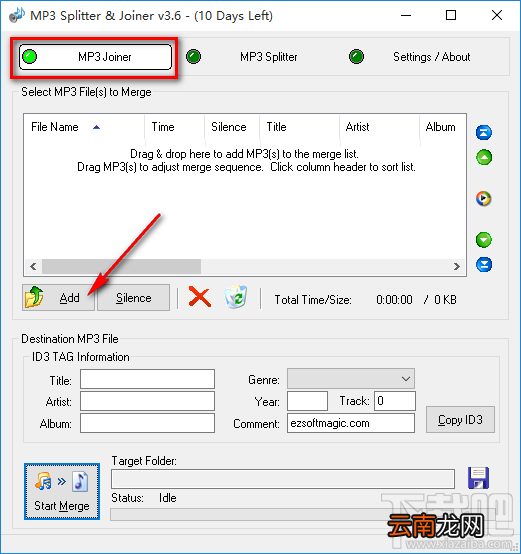
Task: Sort list by the Silence column header
Action: tap(232, 127)
